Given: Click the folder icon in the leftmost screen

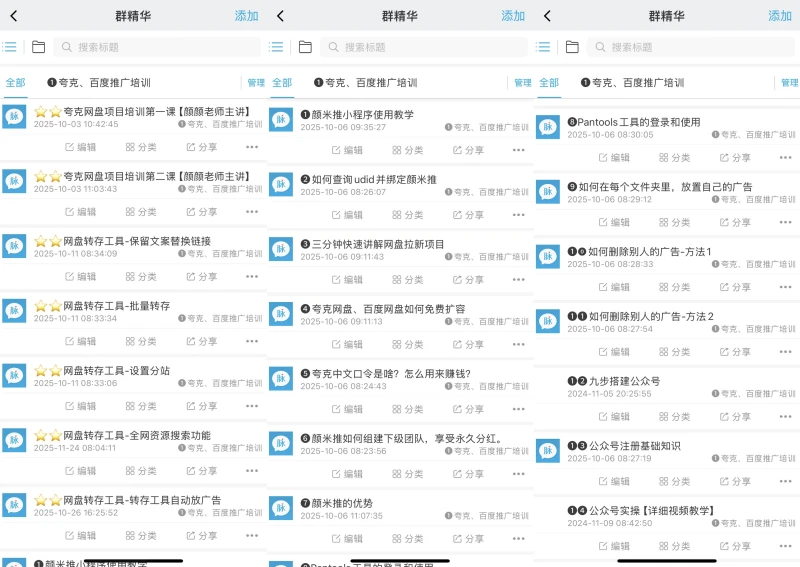Looking at the screenshot, I should [38, 47].
